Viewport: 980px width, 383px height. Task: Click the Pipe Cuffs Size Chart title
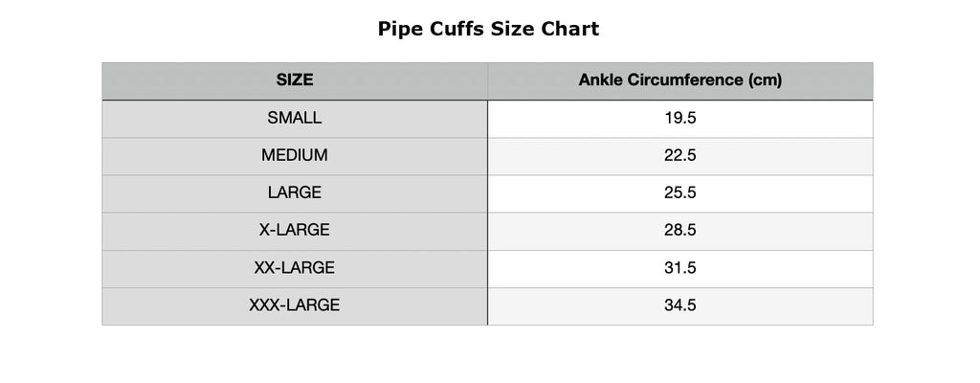pyautogui.click(x=488, y=29)
